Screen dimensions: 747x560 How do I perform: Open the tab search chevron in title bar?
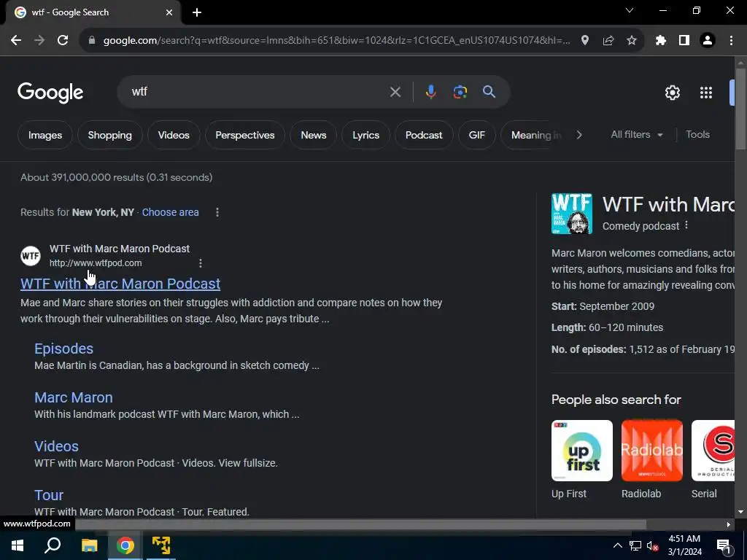click(630, 10)
